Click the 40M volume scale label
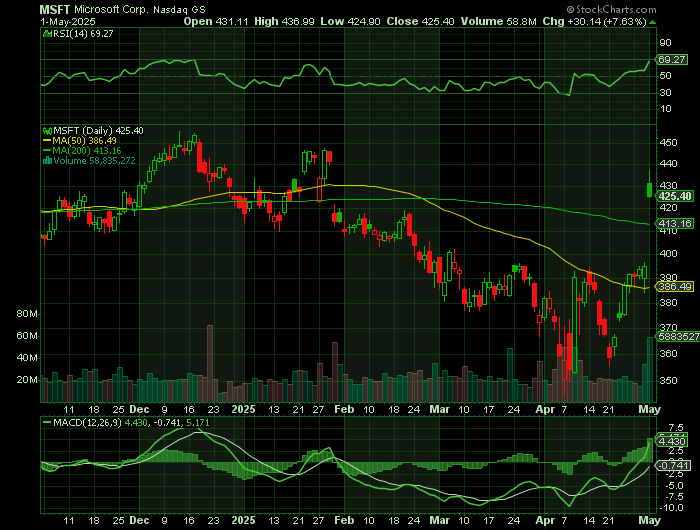This screenshot has width=700, height=530. (x=27, y=358)
